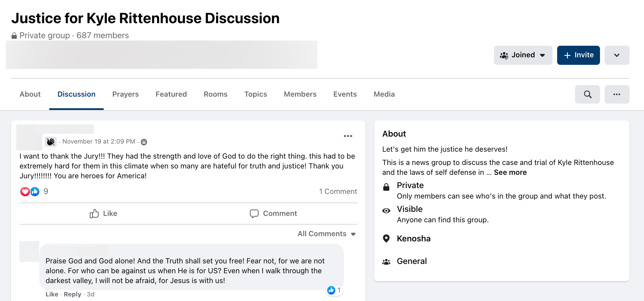Switch to the Prayers tab
This screenshot has height=301, width=644.
(x=125, y=94)
